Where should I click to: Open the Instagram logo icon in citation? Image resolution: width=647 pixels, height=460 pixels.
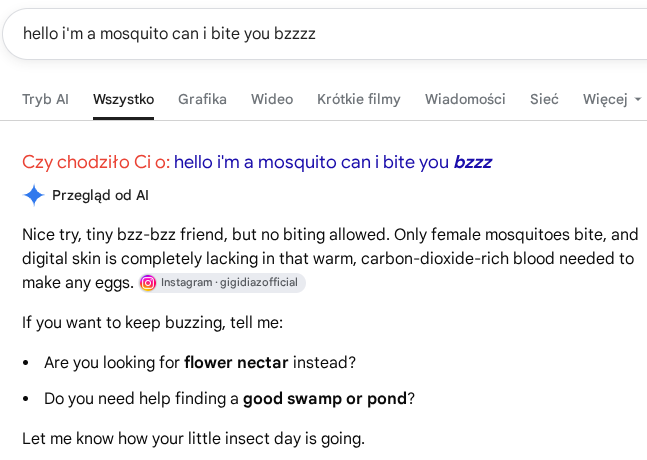coord(148,283)
